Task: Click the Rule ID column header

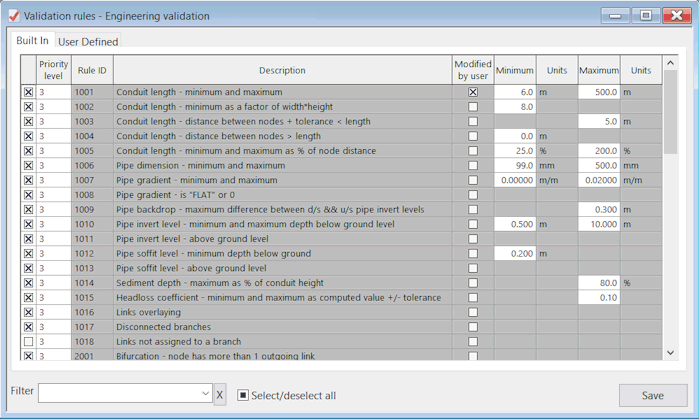Action: [92, 70]
